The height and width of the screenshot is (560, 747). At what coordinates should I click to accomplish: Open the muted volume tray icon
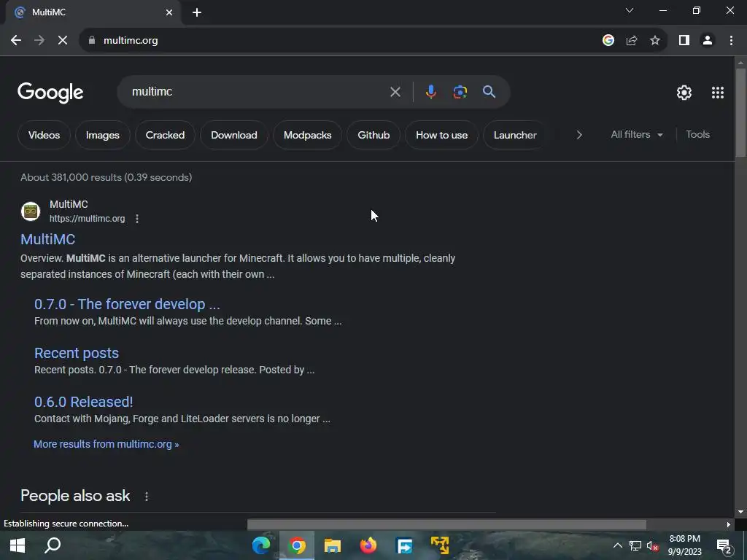point(653,545)
